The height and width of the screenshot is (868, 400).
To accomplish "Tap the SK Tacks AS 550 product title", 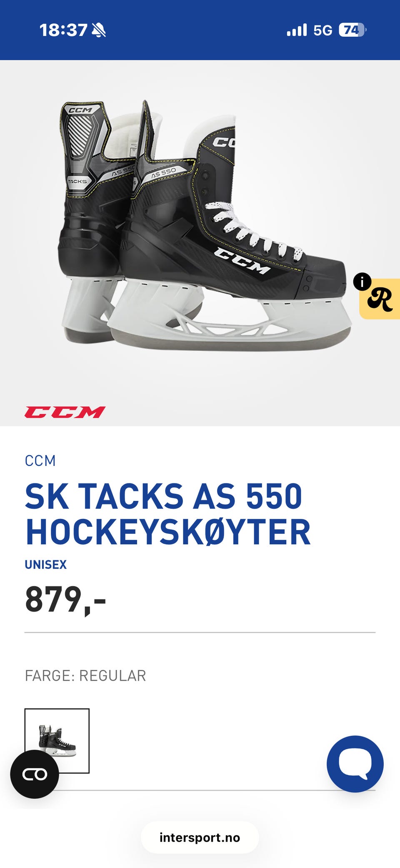I will [168, 514].
